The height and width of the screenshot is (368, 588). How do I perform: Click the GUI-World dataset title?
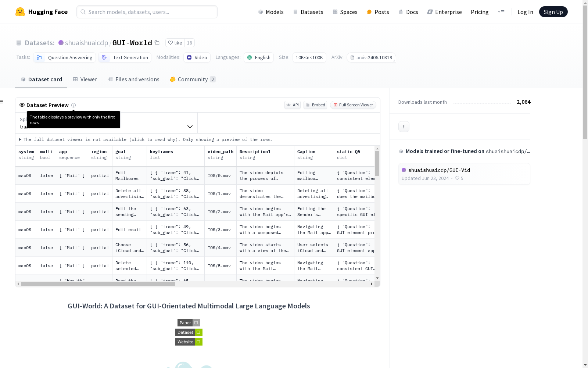pos(132,43)
